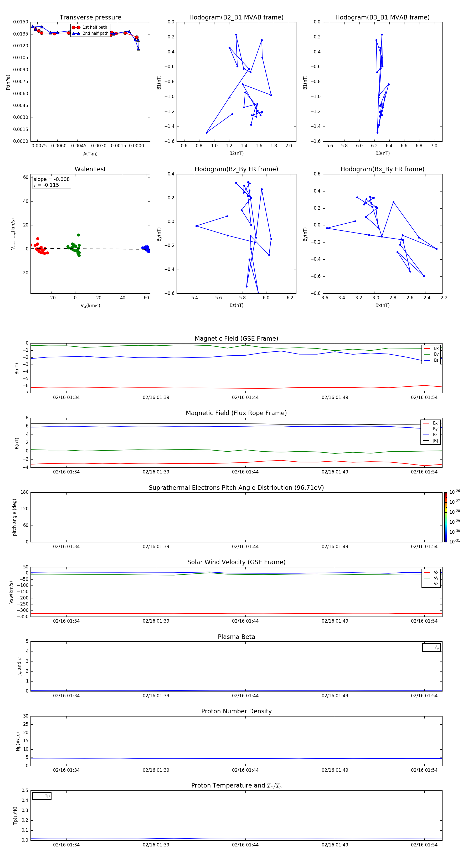The height and width of the screenshot is (868, 473).
Task: Click the 'B2(nT)' axis label
Action: pyautogui.click(x=236, y=153)
